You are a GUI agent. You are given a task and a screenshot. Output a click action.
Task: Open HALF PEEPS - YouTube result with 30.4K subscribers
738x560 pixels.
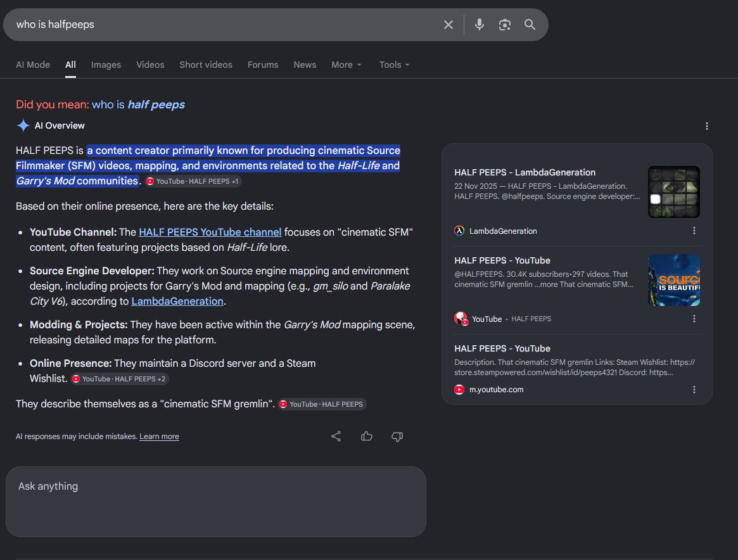(x=502, y=260)
